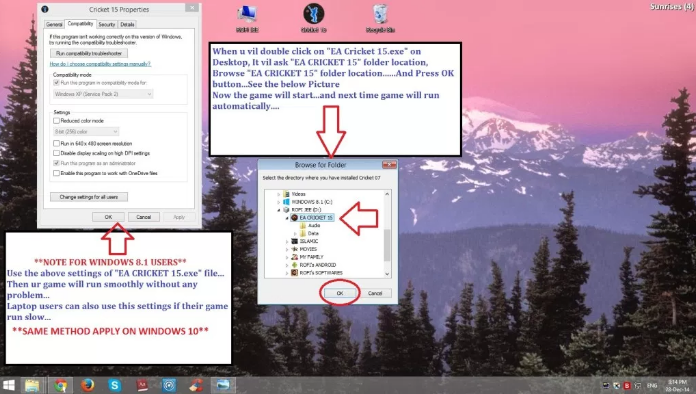Click the Cricket 15 Properties title bar icon
The height and width of the screenshot is (394, 696).
tap(45, 9)
